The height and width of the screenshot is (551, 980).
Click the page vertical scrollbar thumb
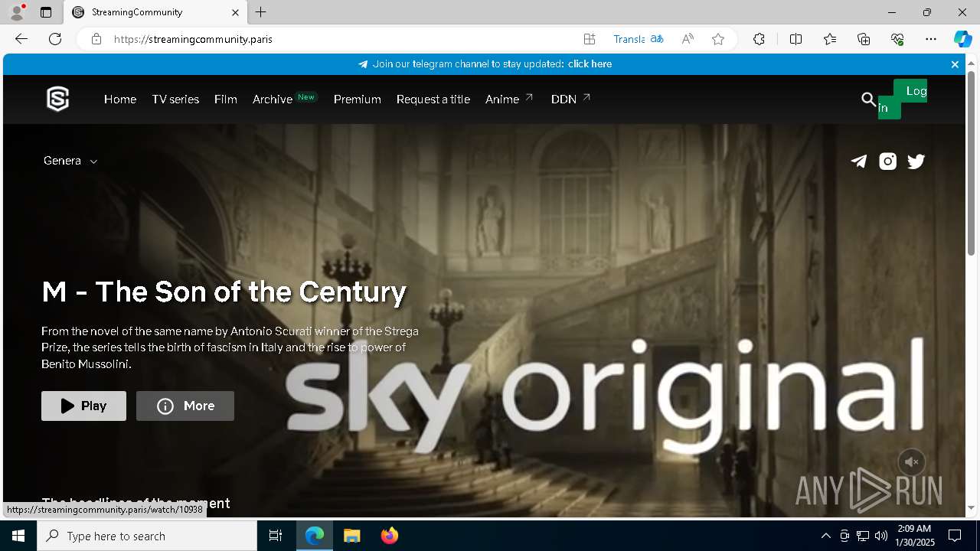pos(971,163)
